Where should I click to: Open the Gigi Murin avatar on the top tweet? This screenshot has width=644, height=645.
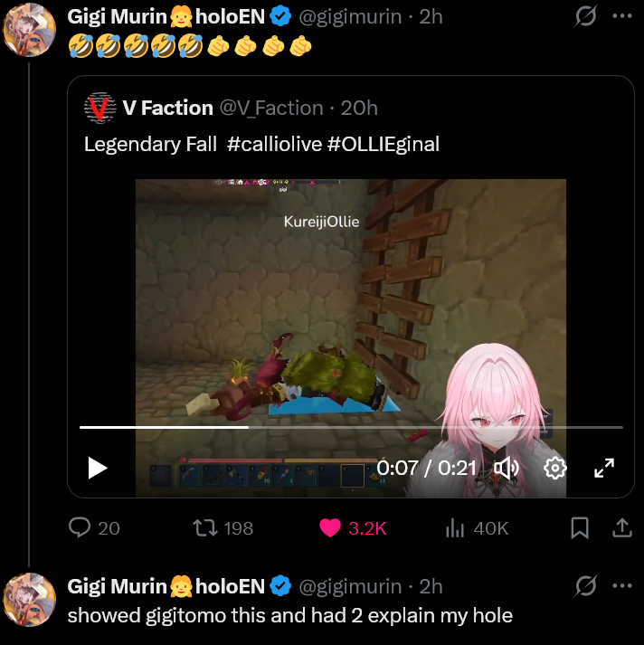point(29,29)
